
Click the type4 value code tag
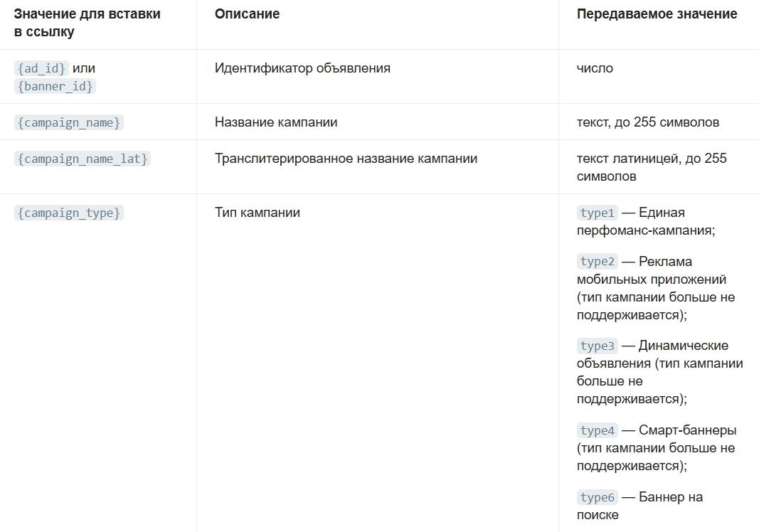click(597, 430)
